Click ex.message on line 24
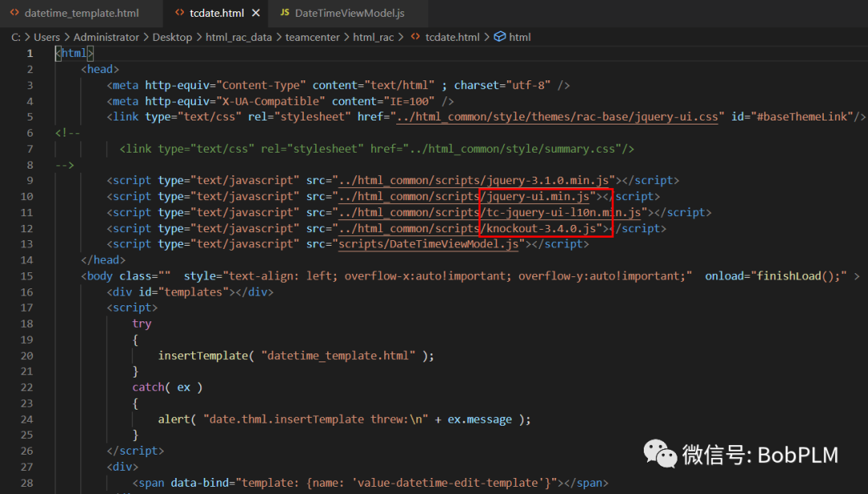 pyautogui.click(x=479, y=419)
